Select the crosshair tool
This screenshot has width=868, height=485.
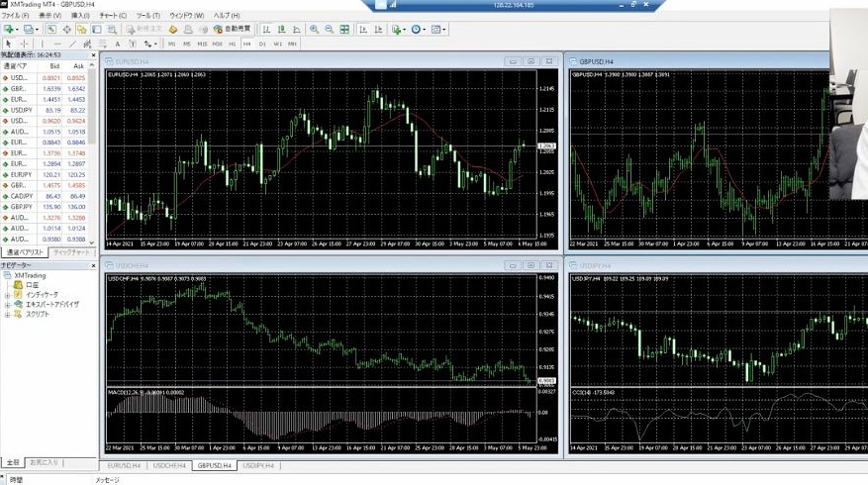point(24,44)
